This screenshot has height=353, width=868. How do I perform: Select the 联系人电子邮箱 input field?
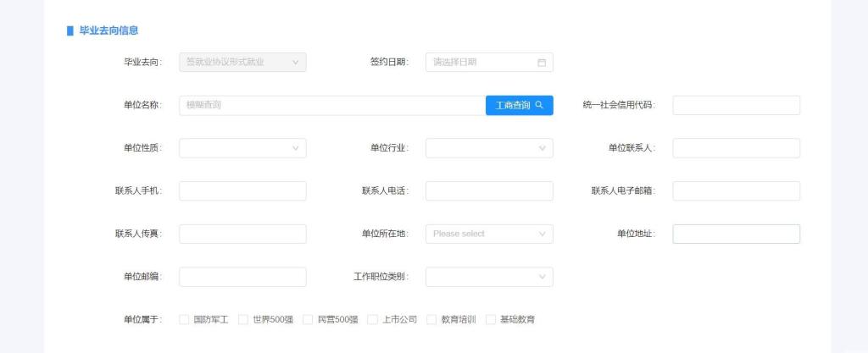[736, 191]
